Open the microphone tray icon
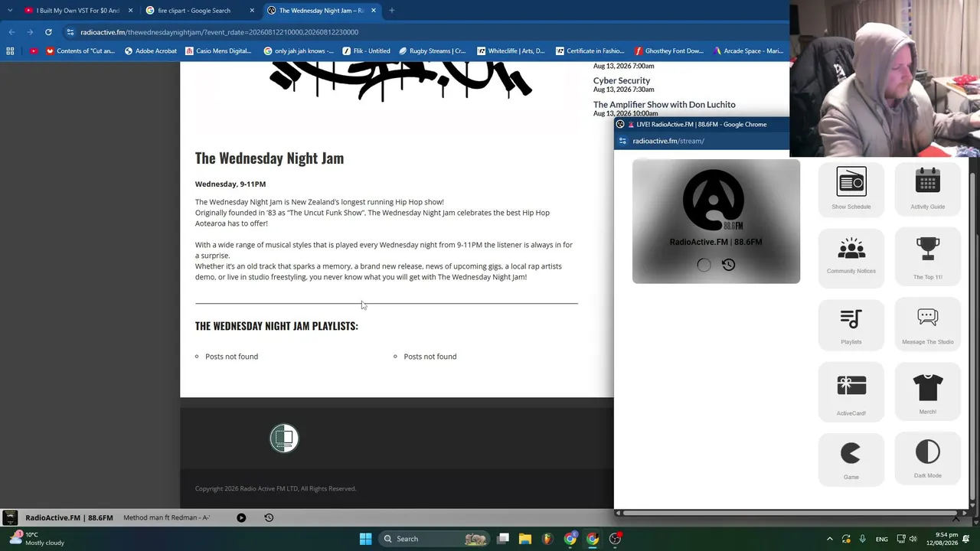The height and width of the screenshot is (551, 980). click(863, 539)
